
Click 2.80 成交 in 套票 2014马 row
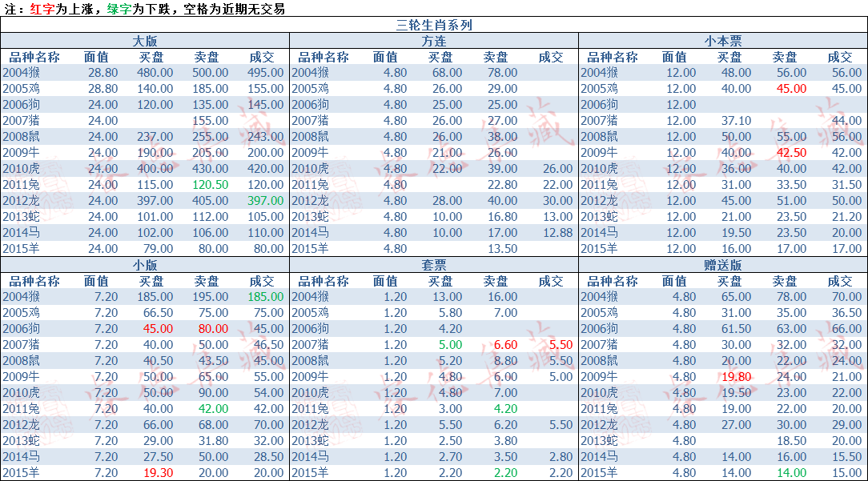coord(561,457)
